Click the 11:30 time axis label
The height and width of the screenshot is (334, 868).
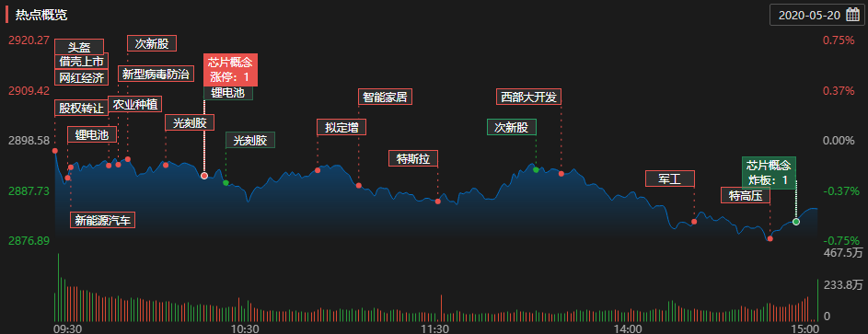pos(434,329)
